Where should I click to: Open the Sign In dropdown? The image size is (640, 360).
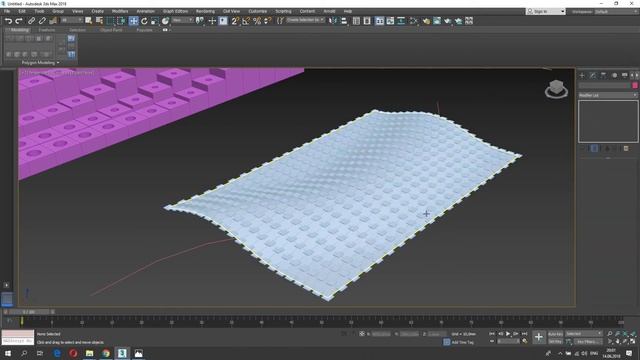click(x=546, y=11)
